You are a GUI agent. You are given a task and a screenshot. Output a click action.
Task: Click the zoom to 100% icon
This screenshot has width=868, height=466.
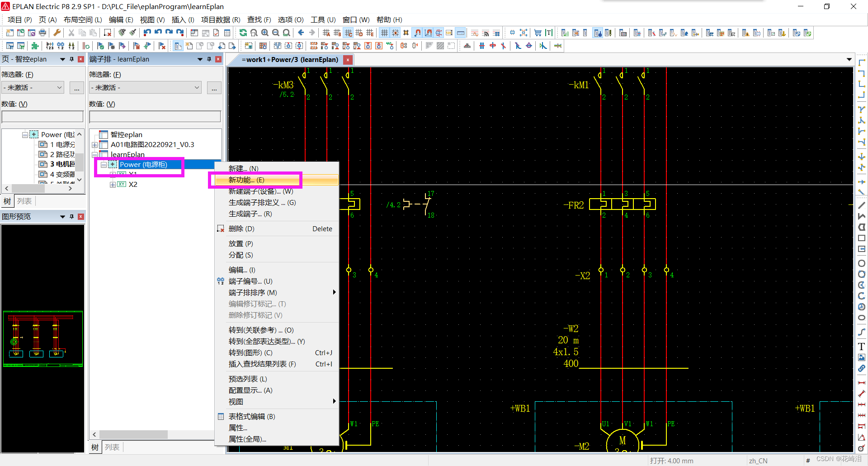(x=287, y=33)
